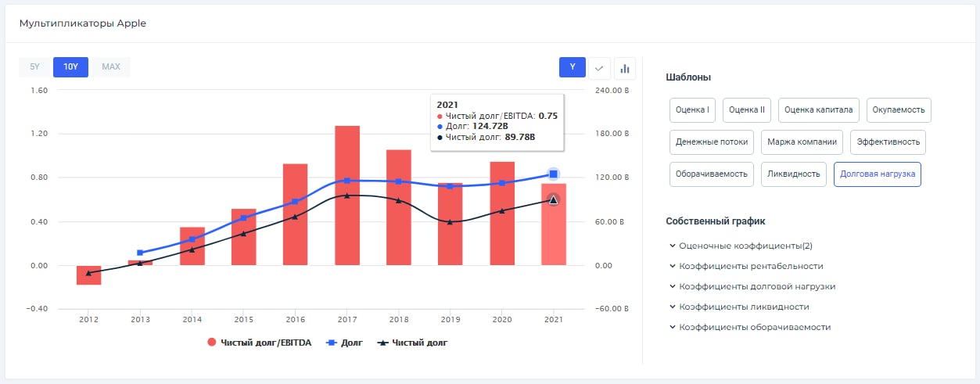Click the 2021 Долг blue data point
The image size is (980, 384).
point(554,174)
